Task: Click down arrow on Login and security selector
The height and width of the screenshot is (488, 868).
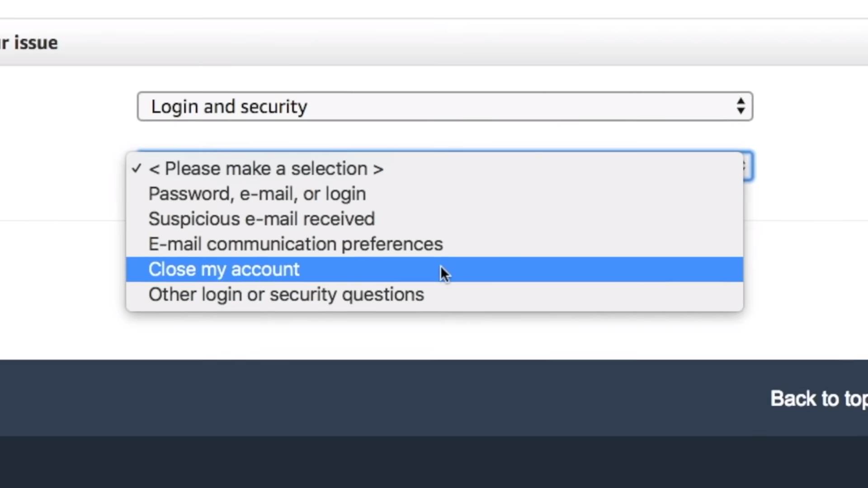Action: click(741, 111)
